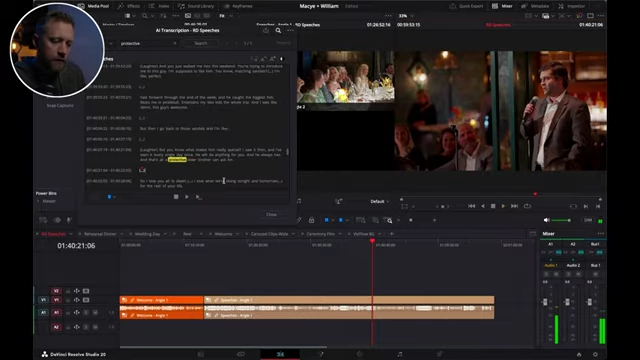Open the Index panel

[x=159, y=6]
